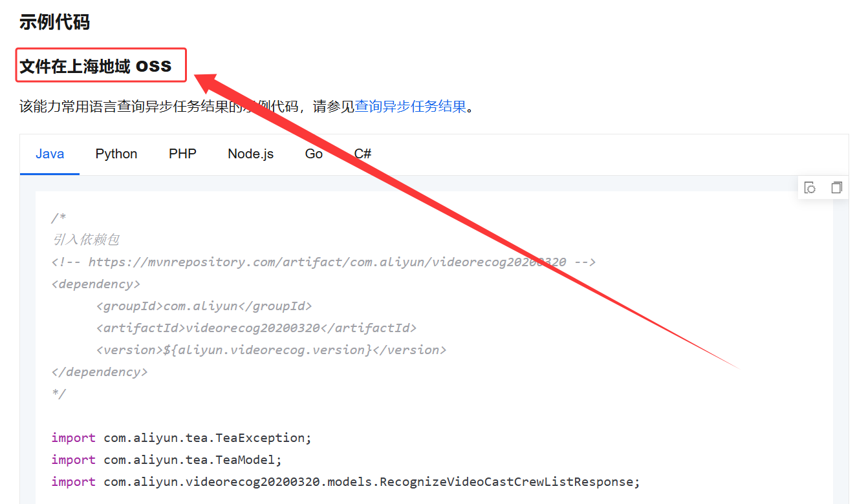This screenshot has width=866, height=504.
Task: Click the 引入依赖包 comment line
Action: pyautogui.click(x=85, y=240)
